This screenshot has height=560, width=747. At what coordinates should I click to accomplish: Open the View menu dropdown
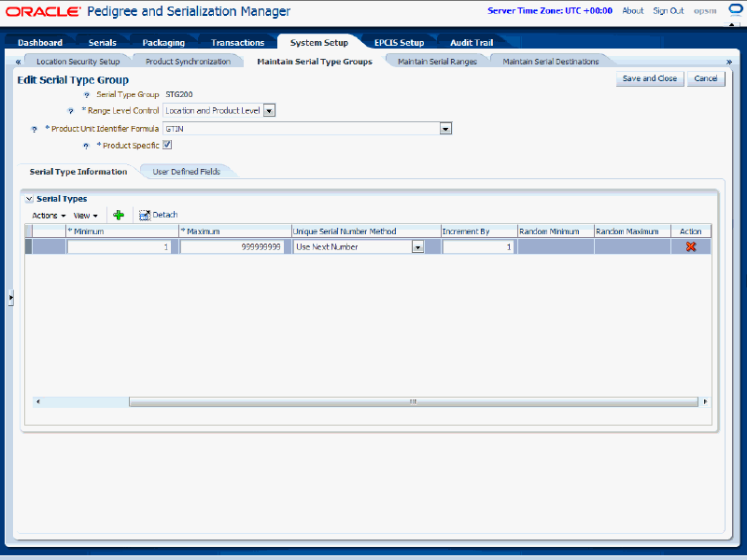point(85,216)
